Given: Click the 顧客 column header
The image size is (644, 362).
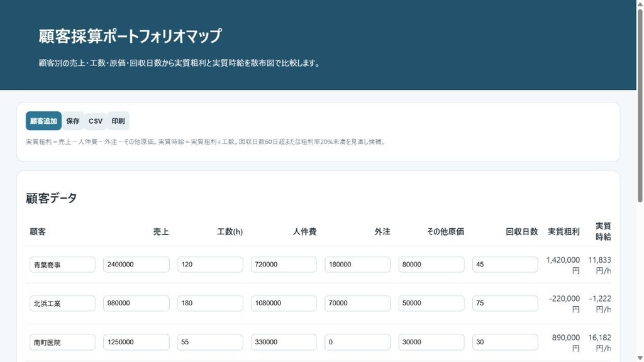Looking at the screenshot, I should 38,232.
